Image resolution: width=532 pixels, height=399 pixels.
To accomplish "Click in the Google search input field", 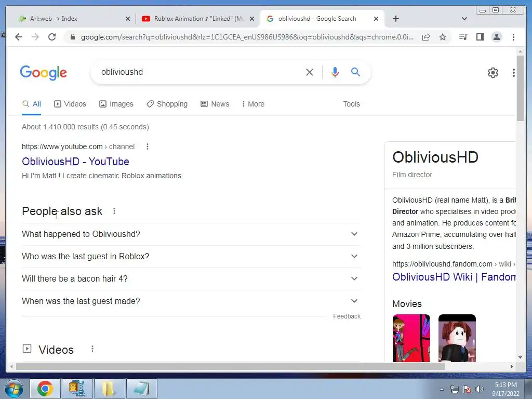I will [200, 72].
